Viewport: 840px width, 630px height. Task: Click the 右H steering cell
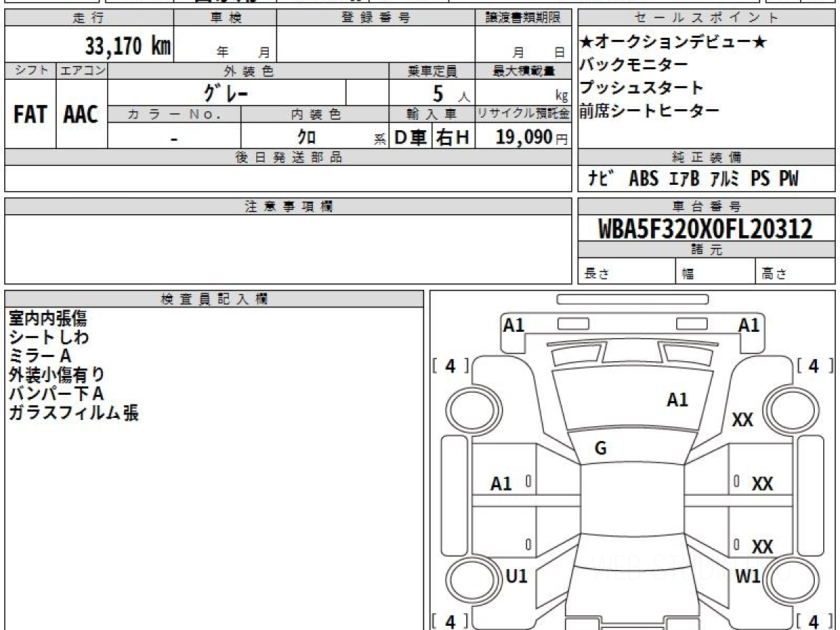coord(454,137)
